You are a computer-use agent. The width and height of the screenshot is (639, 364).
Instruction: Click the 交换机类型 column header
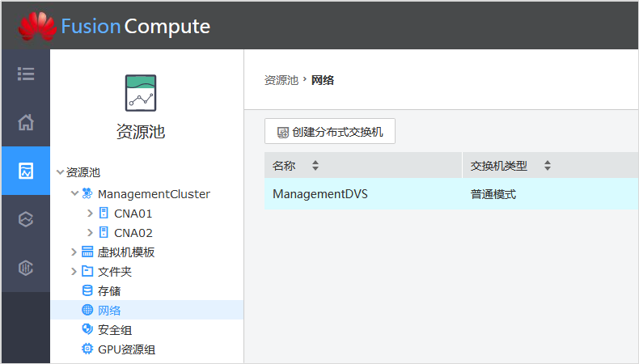(x=499, y=166)
